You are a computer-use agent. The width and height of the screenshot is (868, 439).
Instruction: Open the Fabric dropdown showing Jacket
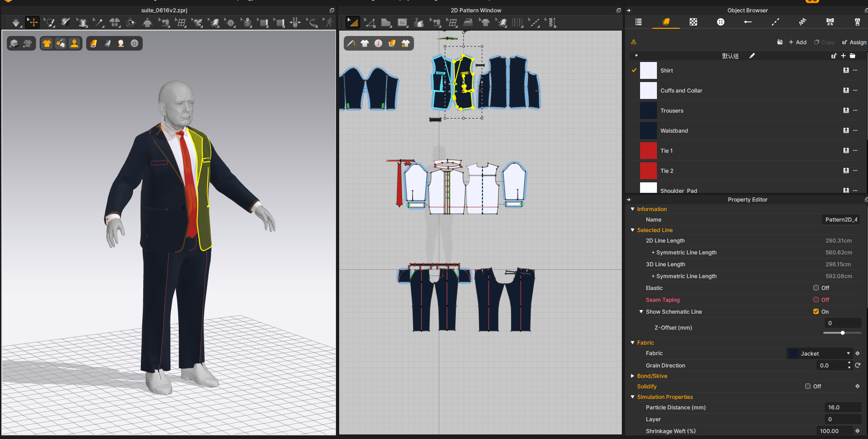tap(820, 353)
